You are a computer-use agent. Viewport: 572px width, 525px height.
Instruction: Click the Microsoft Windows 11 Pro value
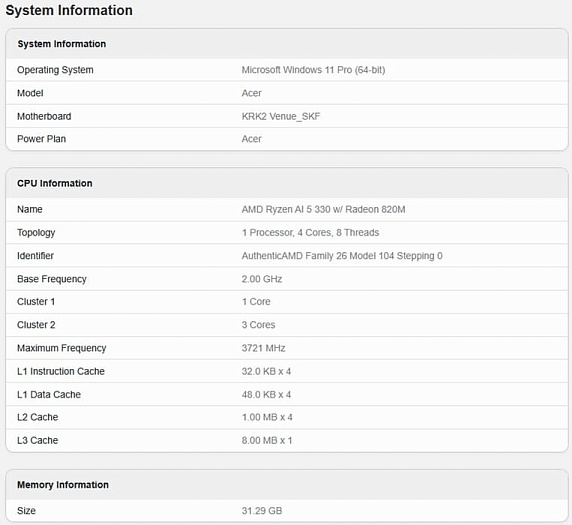(313, 70)
